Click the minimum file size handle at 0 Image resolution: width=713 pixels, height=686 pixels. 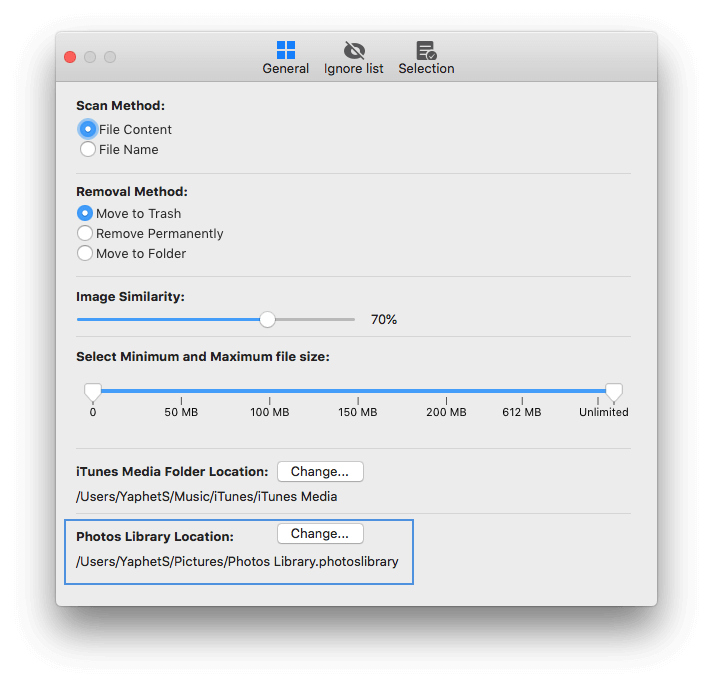pos(93,392)
